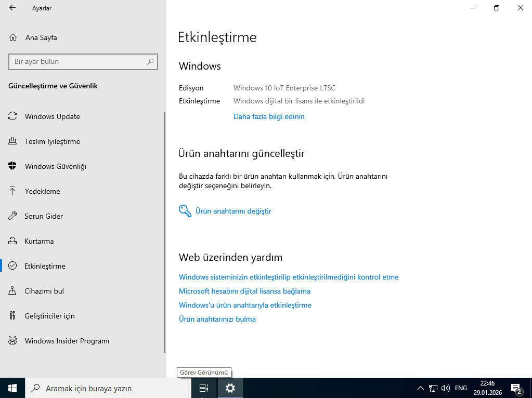Screen dimensions: 532x398
Task: Select the Yedekleme upload arrow icon
Action: [x=12, y=191]
